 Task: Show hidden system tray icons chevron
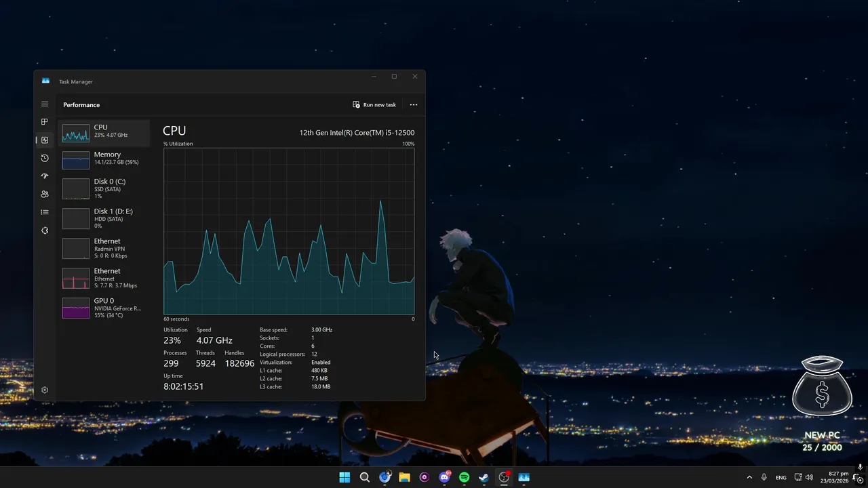[749, 477]
